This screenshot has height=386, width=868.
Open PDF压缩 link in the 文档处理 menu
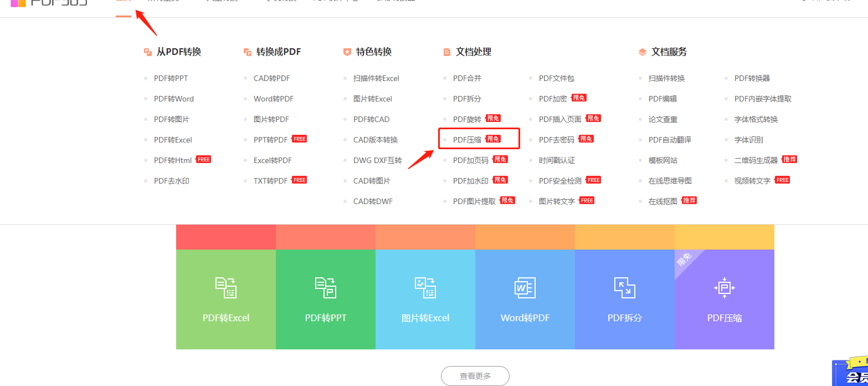467,140
